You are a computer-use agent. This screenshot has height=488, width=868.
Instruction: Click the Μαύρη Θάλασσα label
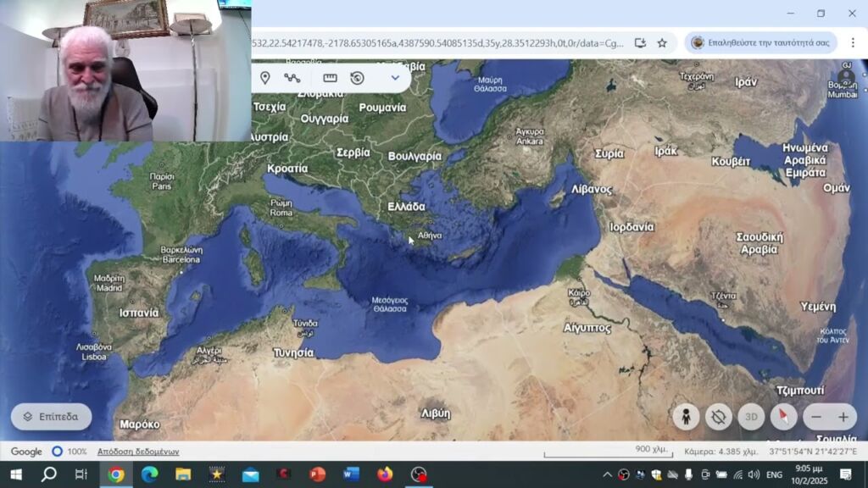point(490,84)
